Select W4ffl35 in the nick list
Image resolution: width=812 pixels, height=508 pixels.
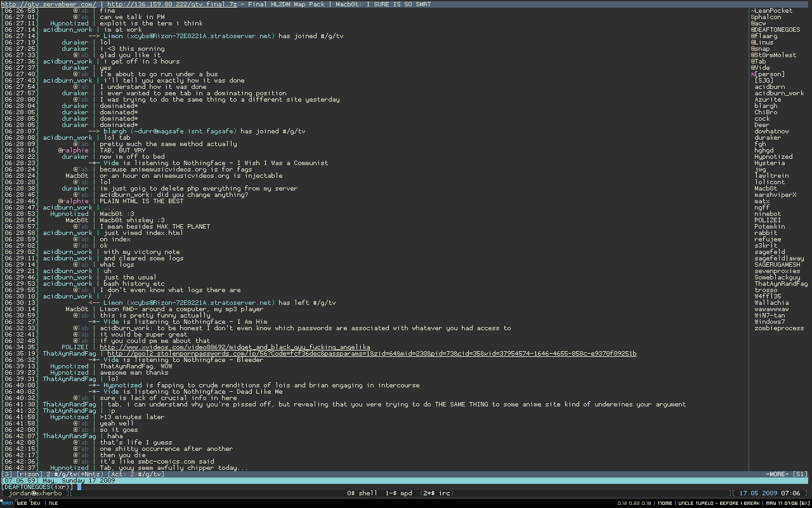pos(768,296)
